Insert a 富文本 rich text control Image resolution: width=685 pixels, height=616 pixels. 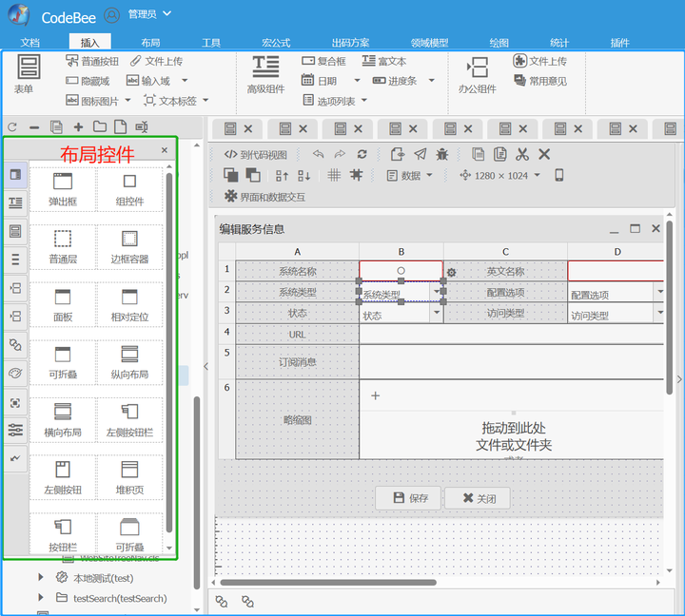pos(384,61)
